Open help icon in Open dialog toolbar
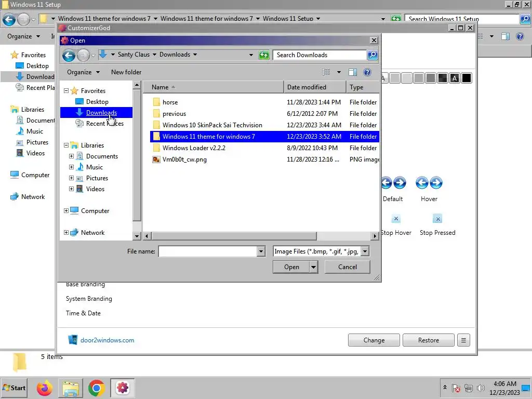The width and height of the screenshot is (532, 399). click(367, 72)
